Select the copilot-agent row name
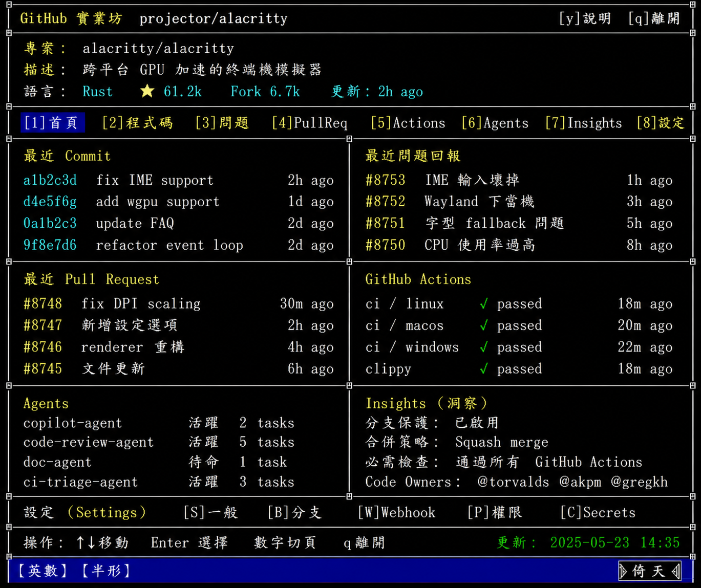Screen dimensions: 701x588 point(73,423)
